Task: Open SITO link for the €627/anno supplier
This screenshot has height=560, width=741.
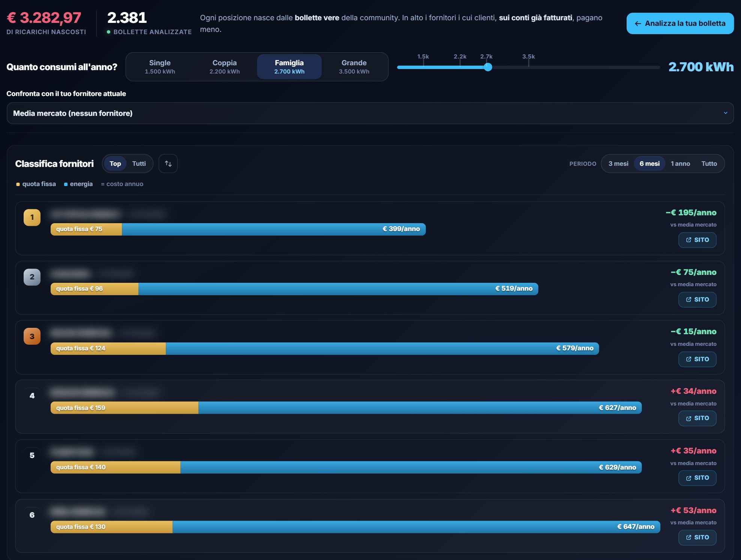Action: [697, 418]
